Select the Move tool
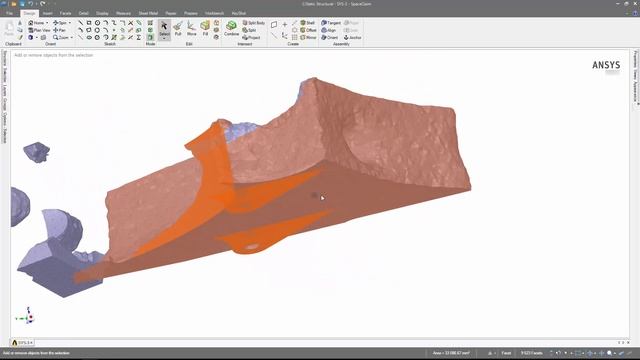This screenshot has width=640, height=360. tap(191, 29)
